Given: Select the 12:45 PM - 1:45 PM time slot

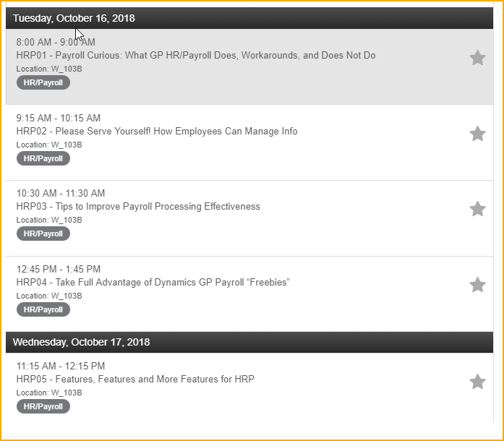Looking at the screenshot, I should point(59,269).
